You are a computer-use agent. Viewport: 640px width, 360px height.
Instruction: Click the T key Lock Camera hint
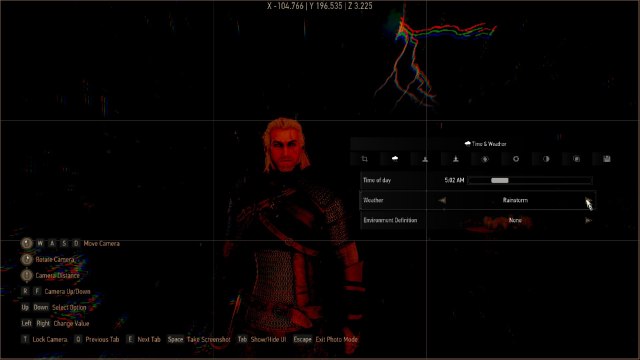click(25, 339)
